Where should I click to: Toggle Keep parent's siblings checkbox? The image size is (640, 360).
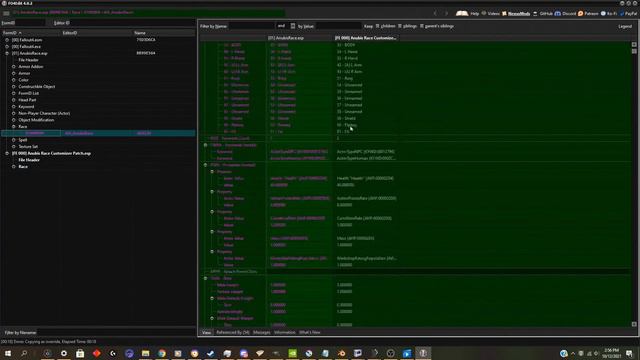coord(422,26)
